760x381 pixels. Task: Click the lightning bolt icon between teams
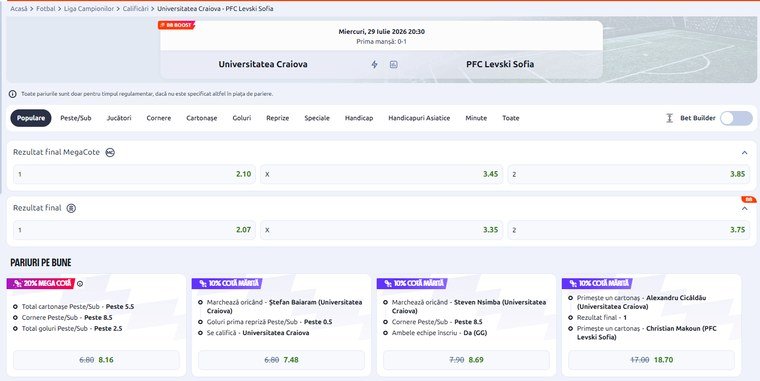click(374, 64)
